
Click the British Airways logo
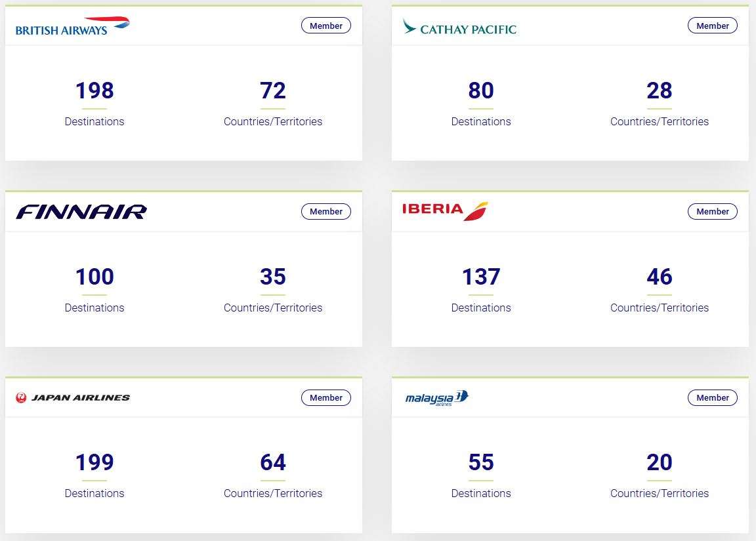[72, 26]
